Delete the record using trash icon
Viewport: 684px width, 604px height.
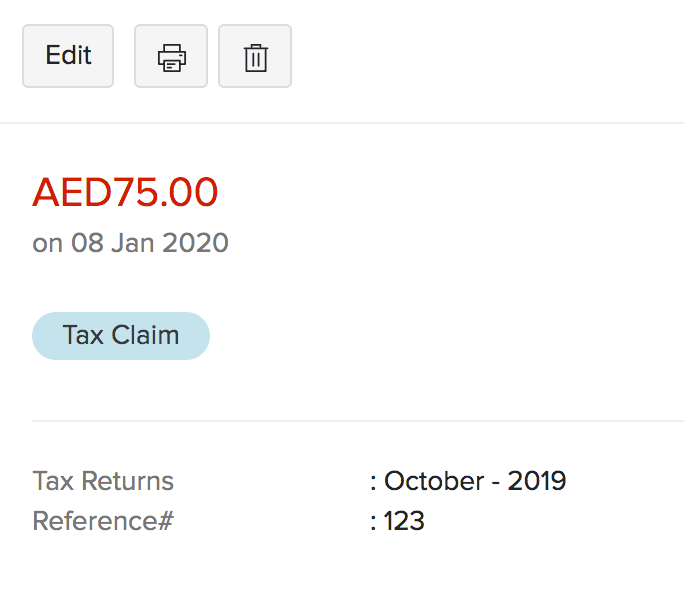(255, 57)
